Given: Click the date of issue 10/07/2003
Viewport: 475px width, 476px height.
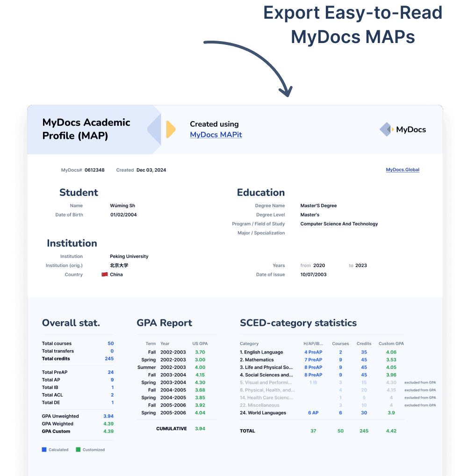Looking at the screenshot, I should tap(313, 274).
